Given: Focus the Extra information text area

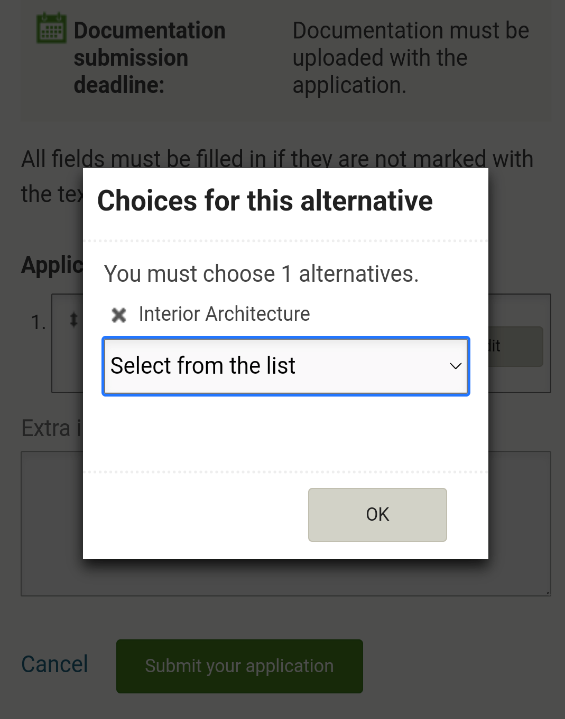Looking at the screenshot, I should click(x=286, y=523).
